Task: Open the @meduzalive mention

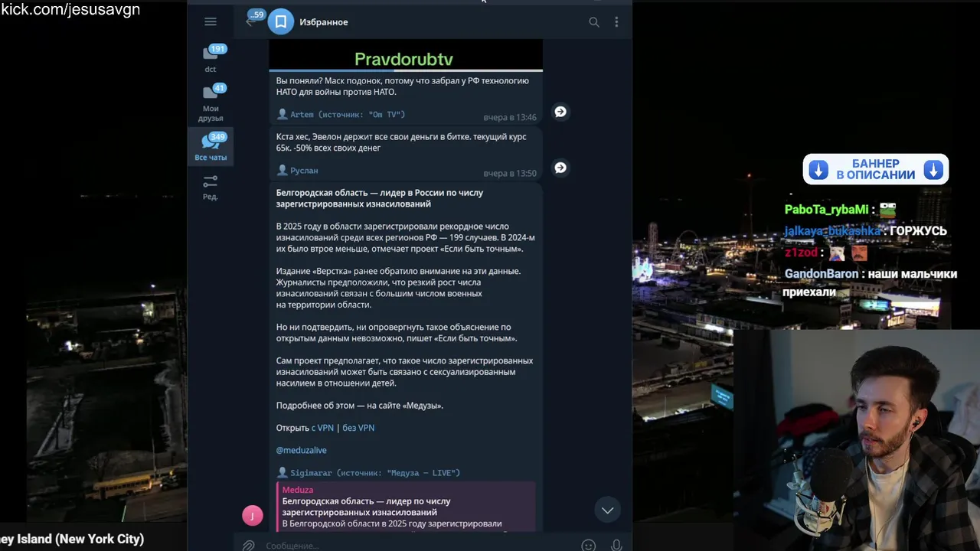Action: (x=302, y=450)
